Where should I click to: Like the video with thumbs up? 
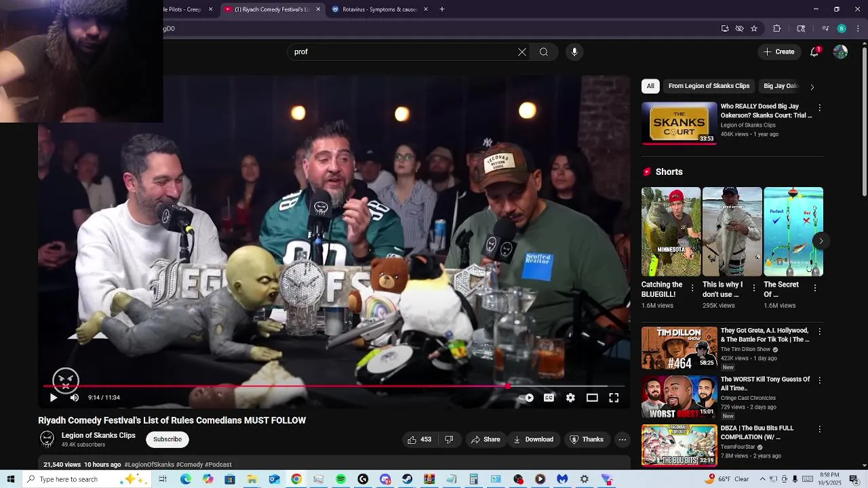[420, 439]
